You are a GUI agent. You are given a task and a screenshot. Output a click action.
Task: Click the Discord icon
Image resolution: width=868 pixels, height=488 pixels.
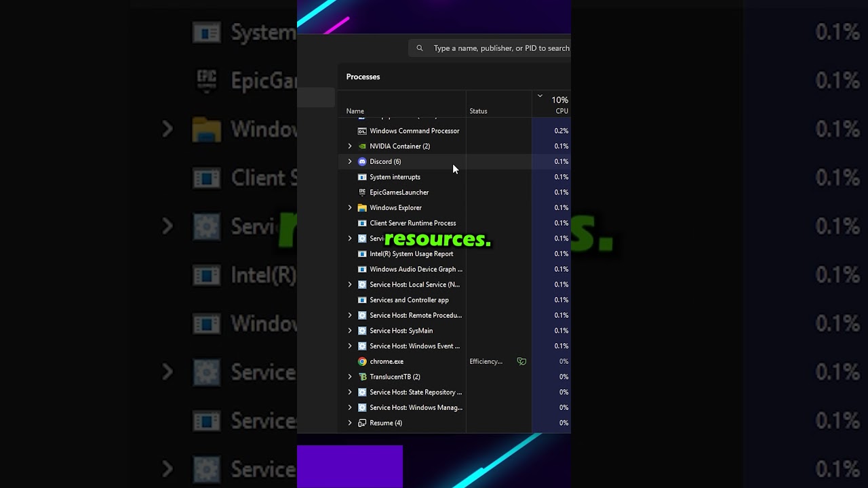(362, 162)
